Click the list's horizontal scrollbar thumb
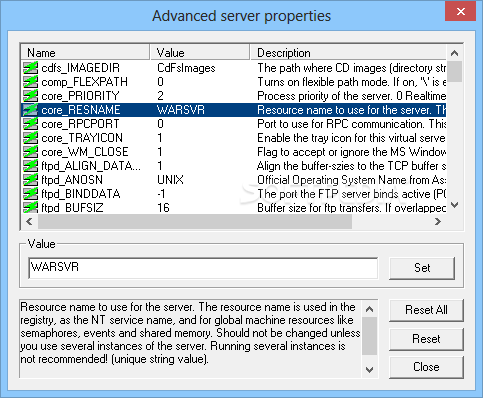The width and height of the screenshot is (483, 398). coord(195,222)
